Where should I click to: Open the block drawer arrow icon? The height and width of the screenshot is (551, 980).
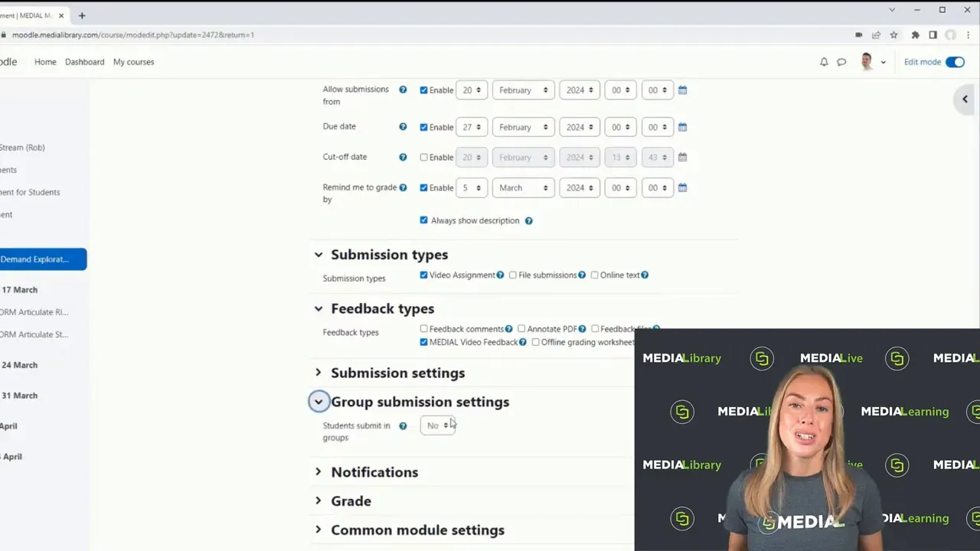[965, 99]
